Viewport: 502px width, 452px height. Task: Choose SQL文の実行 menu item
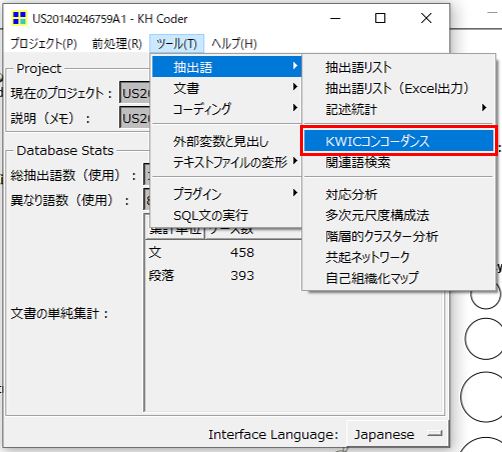227,215
